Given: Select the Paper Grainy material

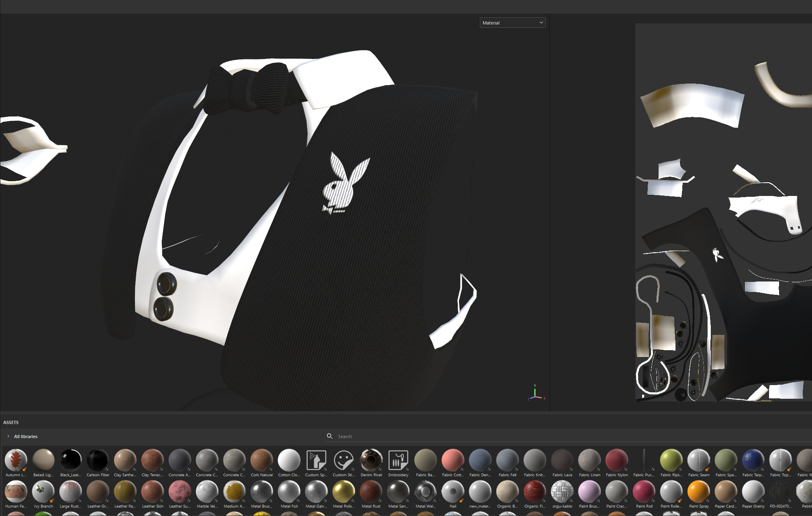Looking at the screenshot, I should (x=753, y=491).
